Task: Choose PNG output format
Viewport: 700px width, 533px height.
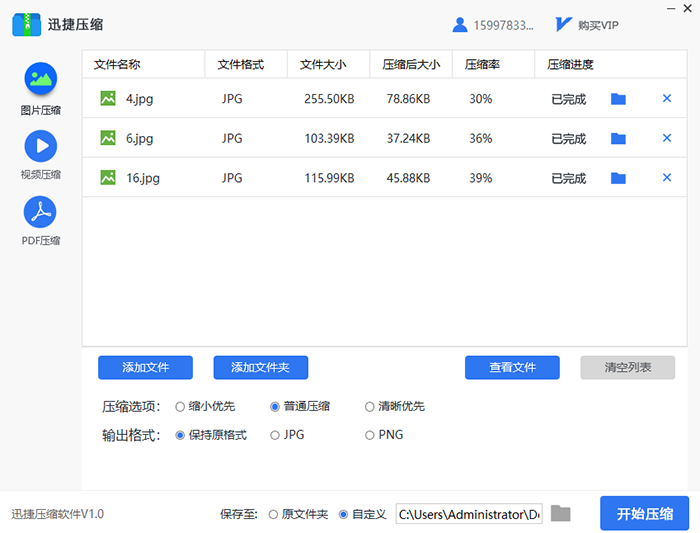Action: (x=370, y=435)
